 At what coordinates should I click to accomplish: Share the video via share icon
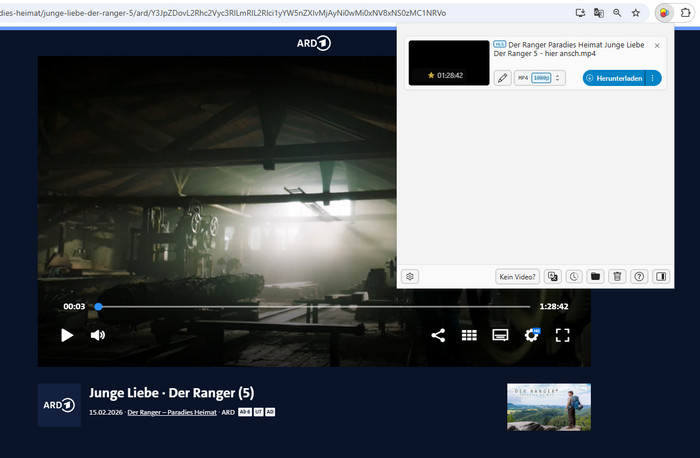(438, 335)
